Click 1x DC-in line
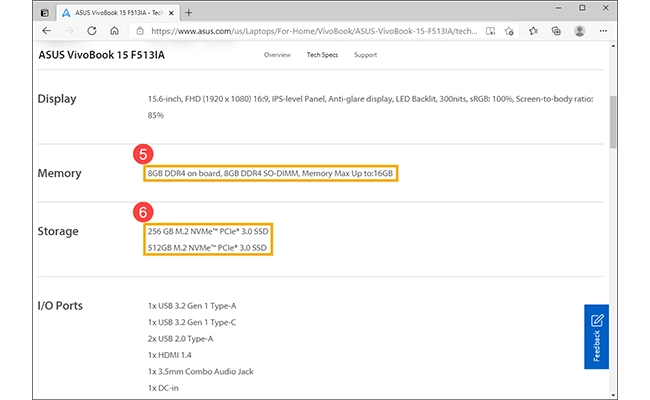The image size is (650, 400). coord(163,388)
